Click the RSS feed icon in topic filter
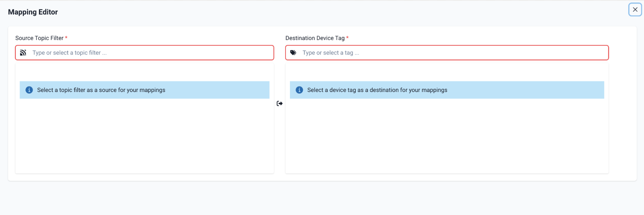This screenshot has height=215, width=644. point(23,53)
